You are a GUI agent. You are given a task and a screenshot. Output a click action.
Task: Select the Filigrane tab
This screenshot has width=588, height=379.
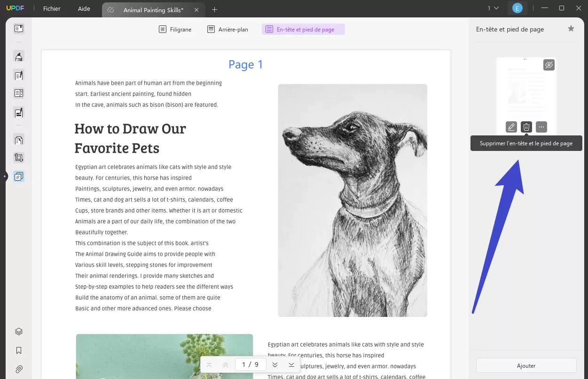tap(175, 29)
